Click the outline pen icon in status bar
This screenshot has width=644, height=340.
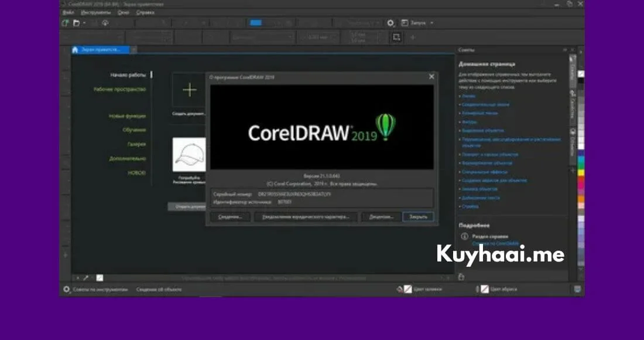pyautogui.click(x=477, y=290)
